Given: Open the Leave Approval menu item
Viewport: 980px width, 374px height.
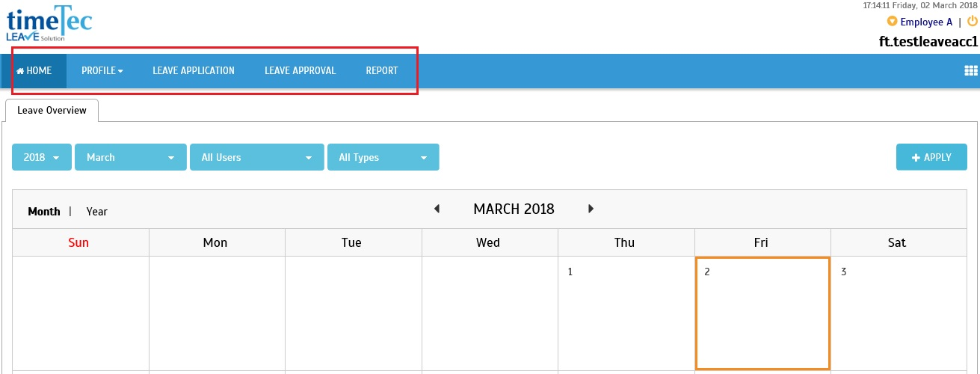Looking at the screenshot, I should (x=301, y=71).
